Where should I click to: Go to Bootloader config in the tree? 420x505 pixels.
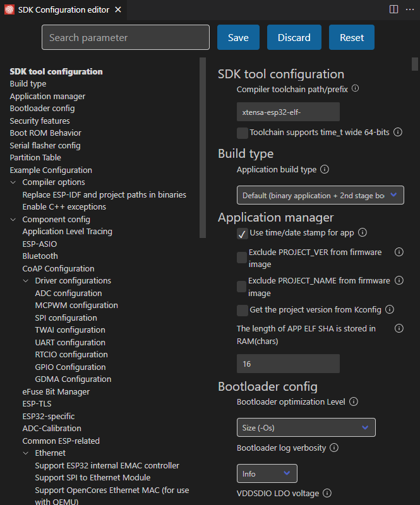[42, 109]
